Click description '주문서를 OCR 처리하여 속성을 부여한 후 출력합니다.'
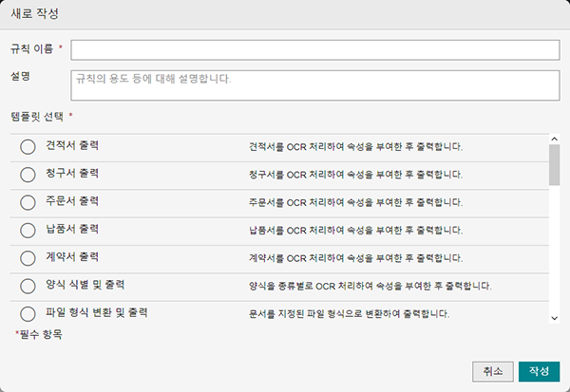 356,202
